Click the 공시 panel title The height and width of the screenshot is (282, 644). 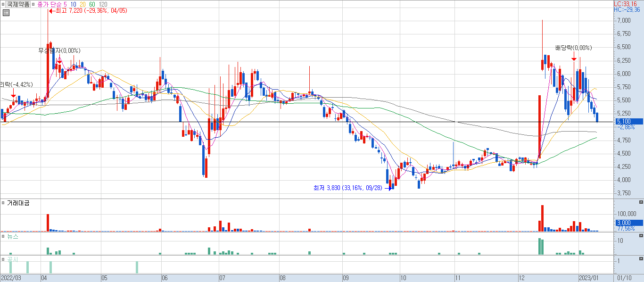[13, 259]
